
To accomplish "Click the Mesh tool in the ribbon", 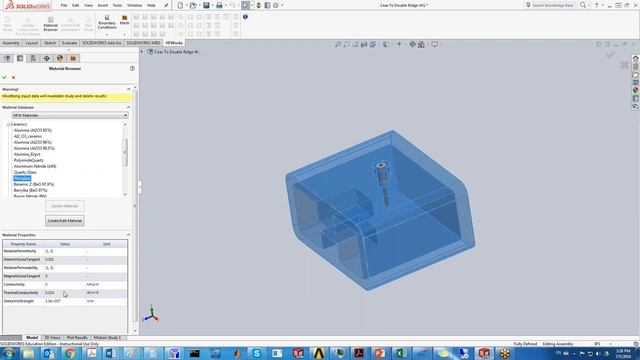I will coord(124,20).
